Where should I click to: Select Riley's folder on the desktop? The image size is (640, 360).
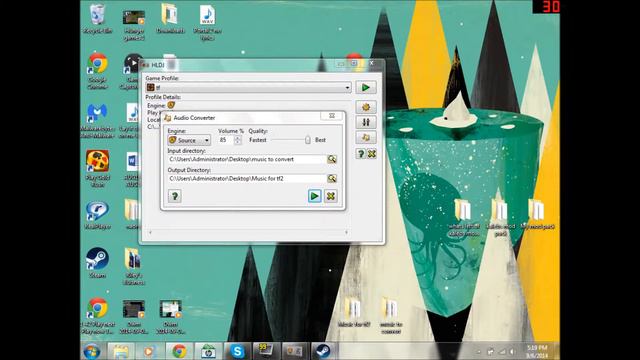coord(133,266)
